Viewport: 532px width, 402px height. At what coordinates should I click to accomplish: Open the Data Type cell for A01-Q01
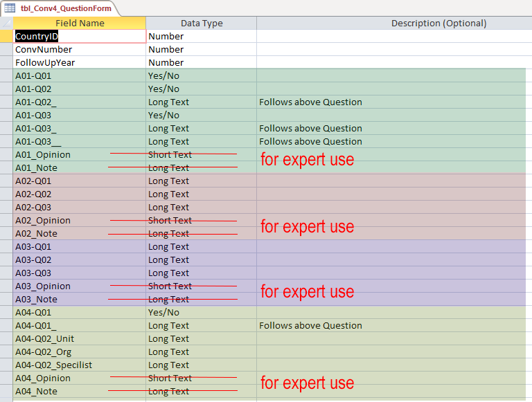coord(201,75)
